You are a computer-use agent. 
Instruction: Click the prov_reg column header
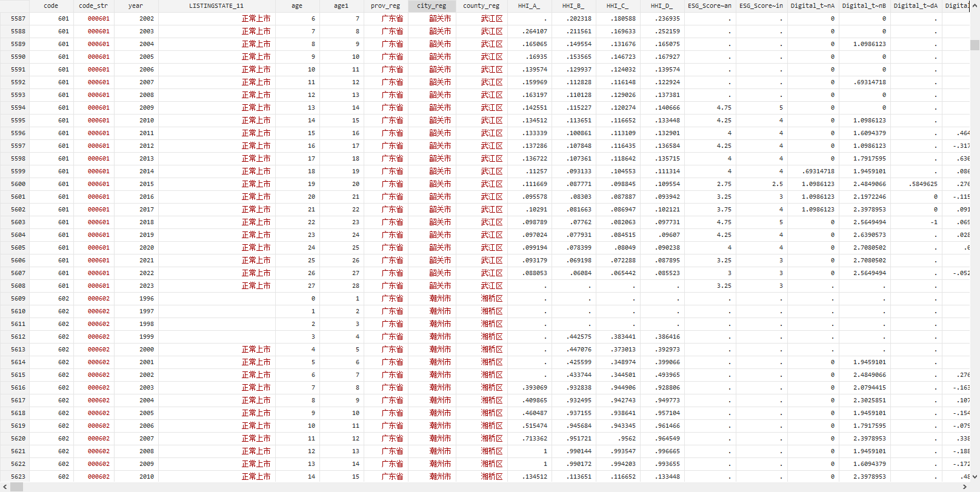click(385, 5)
